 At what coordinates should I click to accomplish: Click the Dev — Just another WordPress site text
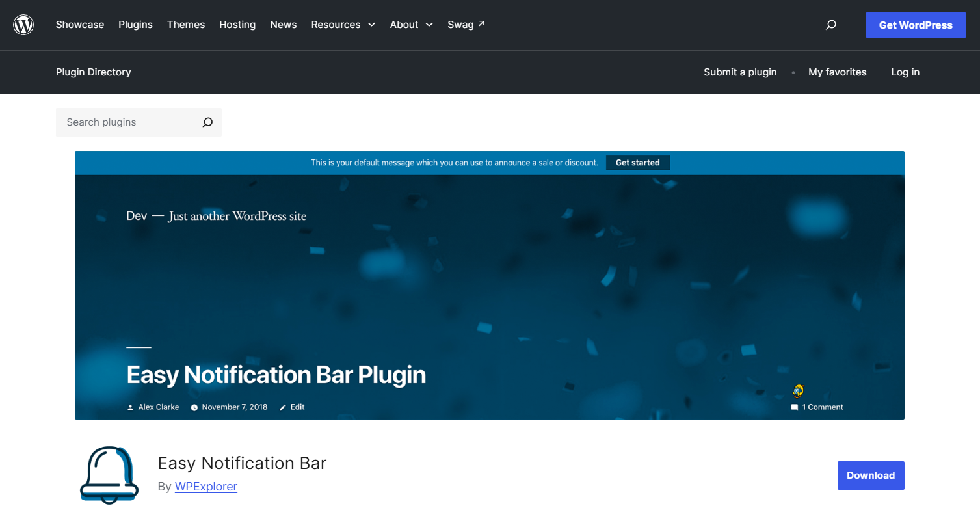tap(217, 216)
